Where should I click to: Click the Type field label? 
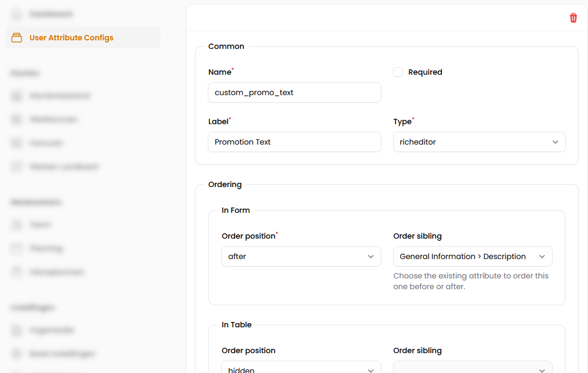[402, 121]
